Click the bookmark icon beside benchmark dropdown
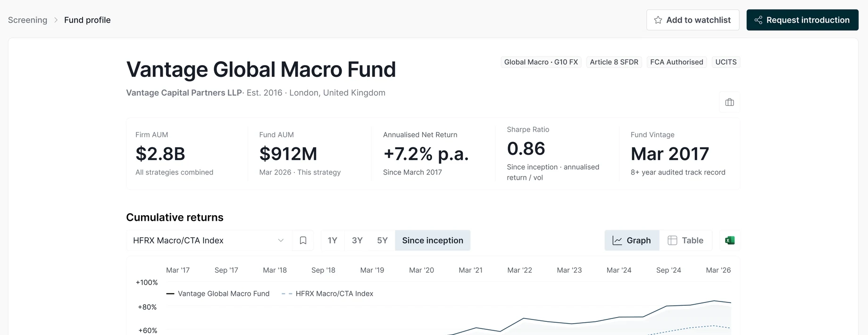Screen dimensions: 868x335 303,241
